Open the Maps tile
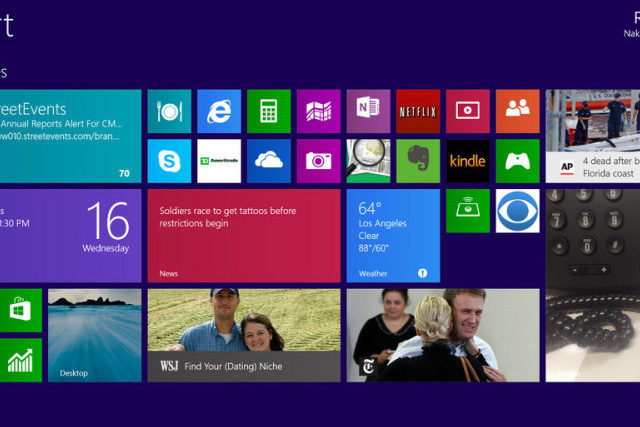Screen dimensions: 640x427 coord(319,111)
